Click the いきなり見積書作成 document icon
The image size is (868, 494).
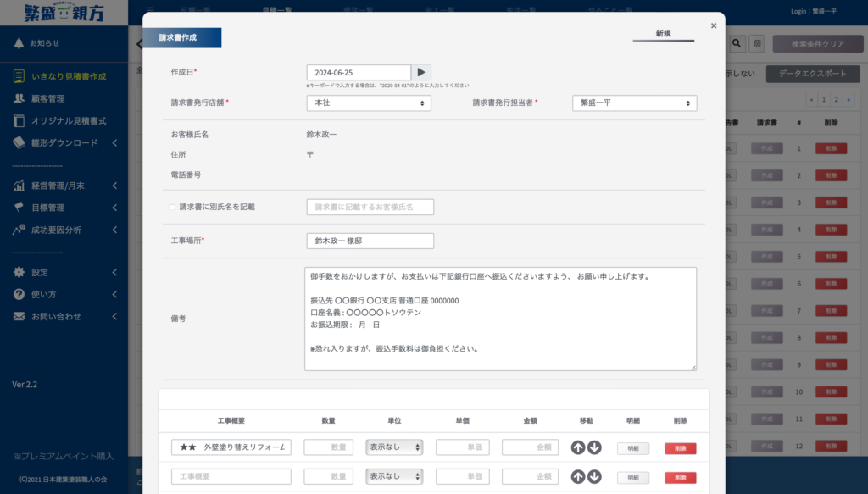[x=19, y=76]
